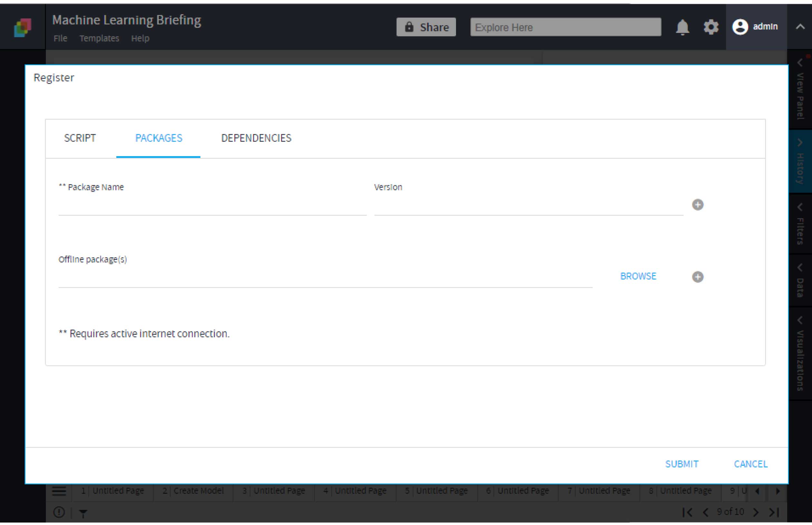
Task: Click the admin username label
Action: click(765, 26)
